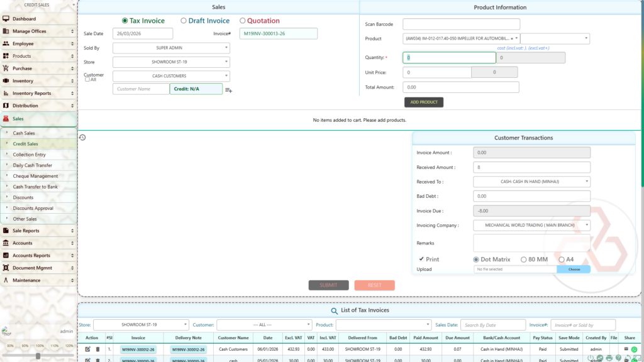
Task: Open the sales history clock icon
Action: [x=82, y=138]
